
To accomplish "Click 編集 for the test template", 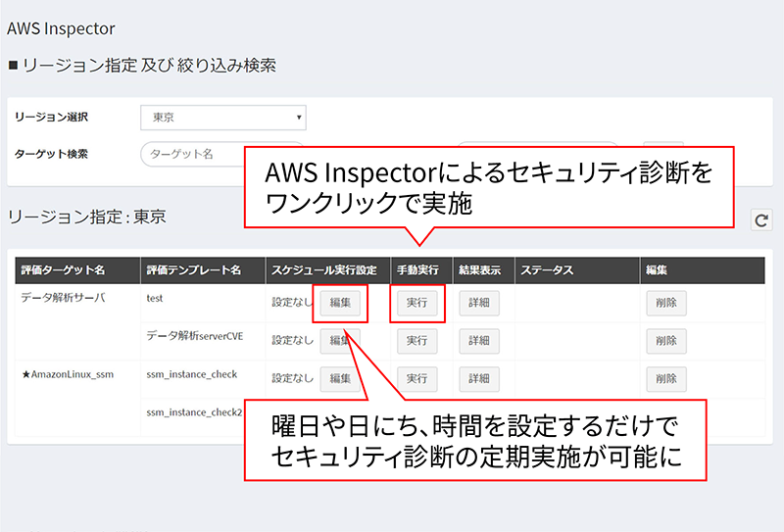I will 340,303.
